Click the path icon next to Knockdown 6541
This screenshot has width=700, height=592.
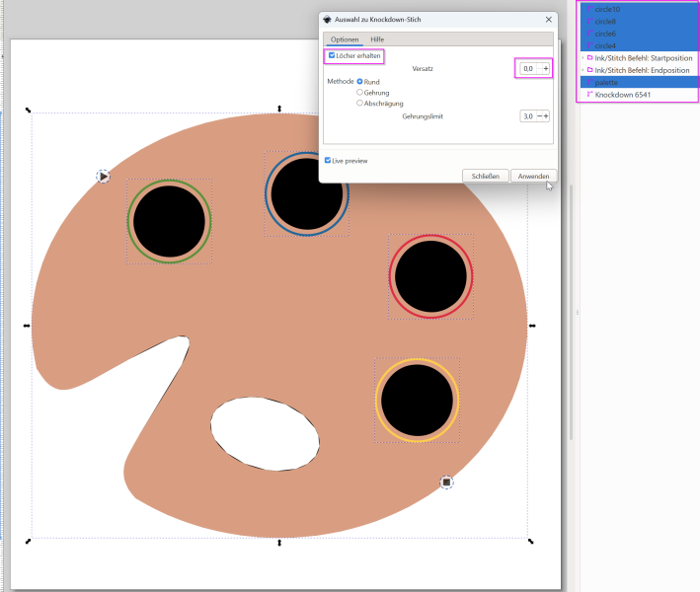coord(589,96)
